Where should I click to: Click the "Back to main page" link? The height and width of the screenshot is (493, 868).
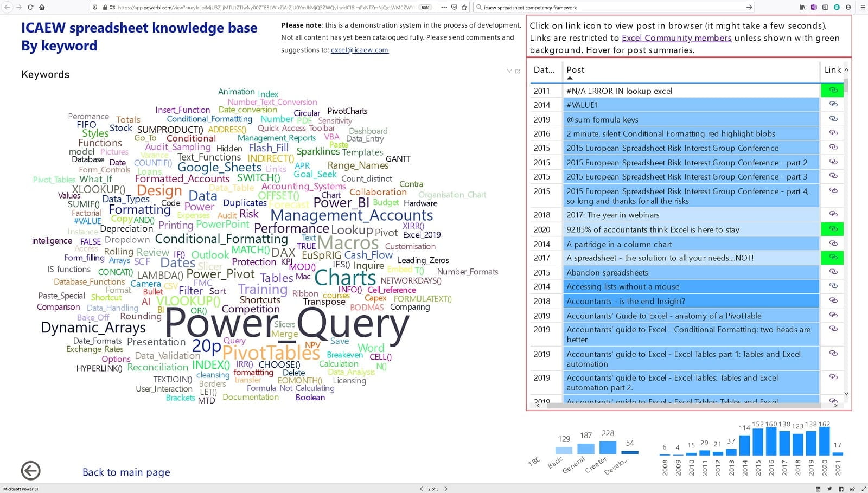[x=126, y=472]
